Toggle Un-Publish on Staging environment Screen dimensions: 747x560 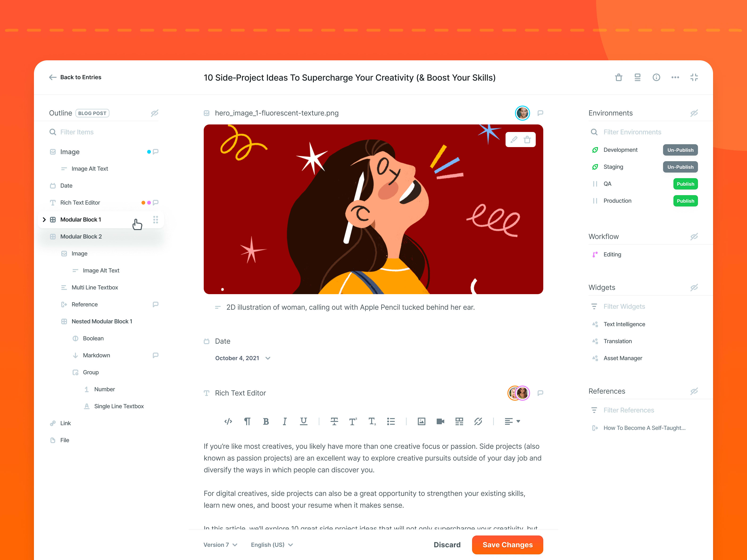(x=679, y=166)
